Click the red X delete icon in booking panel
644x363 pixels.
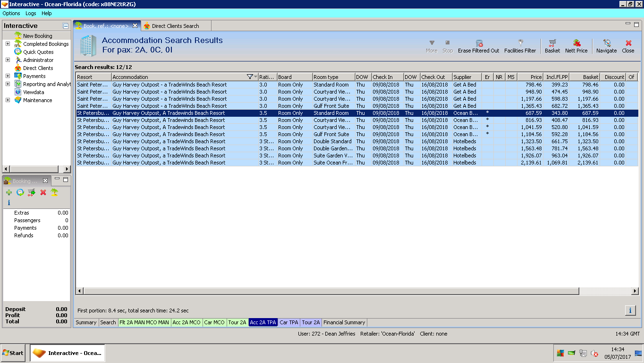(x=43, y=192)
